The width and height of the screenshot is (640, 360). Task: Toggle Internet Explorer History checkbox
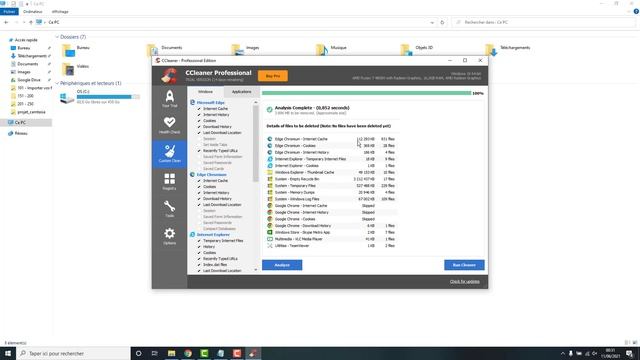pyautogui.click(x=199, y=247)
